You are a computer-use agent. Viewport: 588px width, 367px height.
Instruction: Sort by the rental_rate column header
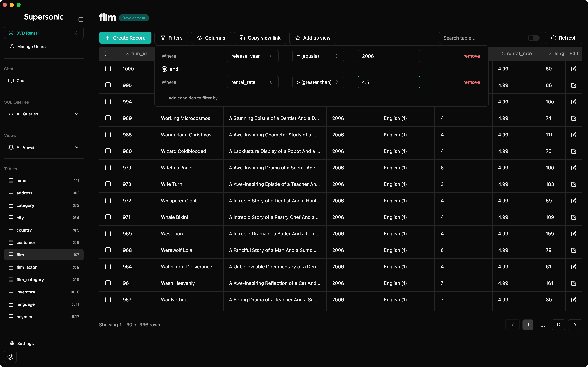pos(516,53)
